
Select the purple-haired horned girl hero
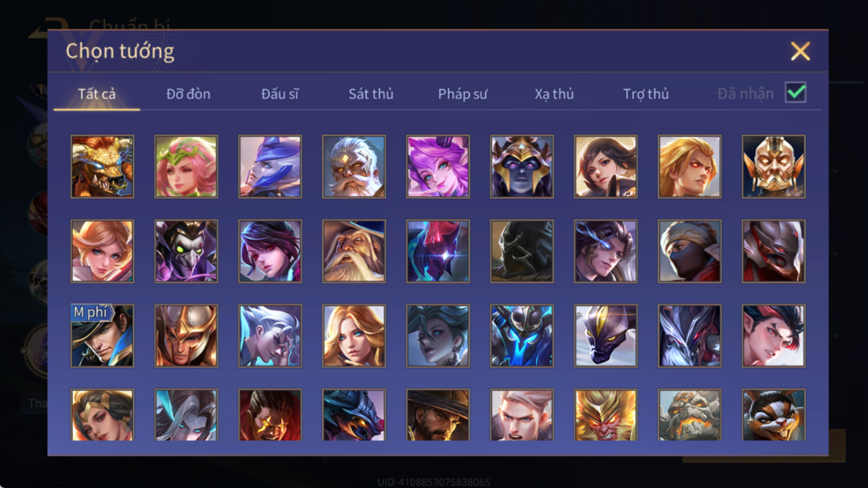[x=438, y=167]
